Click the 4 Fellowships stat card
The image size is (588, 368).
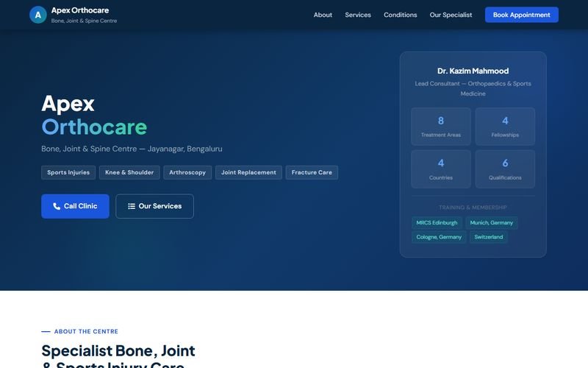click(x=505, y=127)
